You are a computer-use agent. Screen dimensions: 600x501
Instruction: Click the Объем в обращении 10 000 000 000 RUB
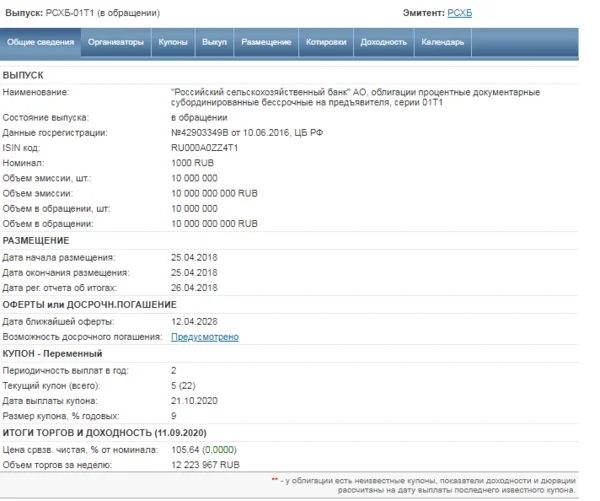pos(214,224)
